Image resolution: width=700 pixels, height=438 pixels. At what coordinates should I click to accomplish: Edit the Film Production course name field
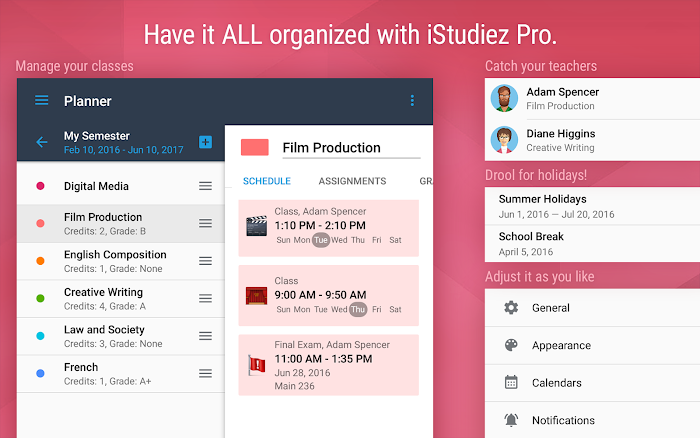350,148
